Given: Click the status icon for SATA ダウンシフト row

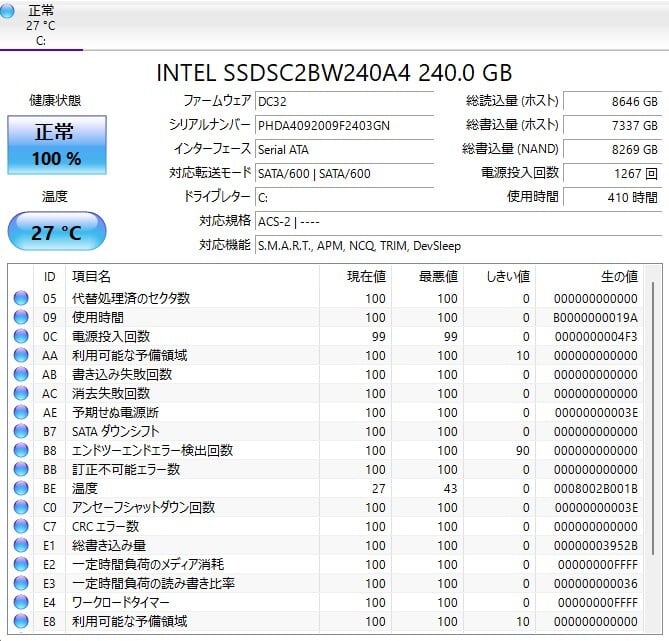Looking at the screenshot, I should 21,431.
